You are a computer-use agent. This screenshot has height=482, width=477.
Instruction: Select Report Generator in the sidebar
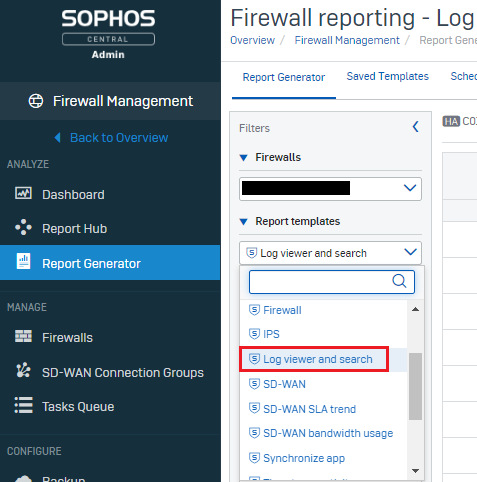[x=110, y=263]
